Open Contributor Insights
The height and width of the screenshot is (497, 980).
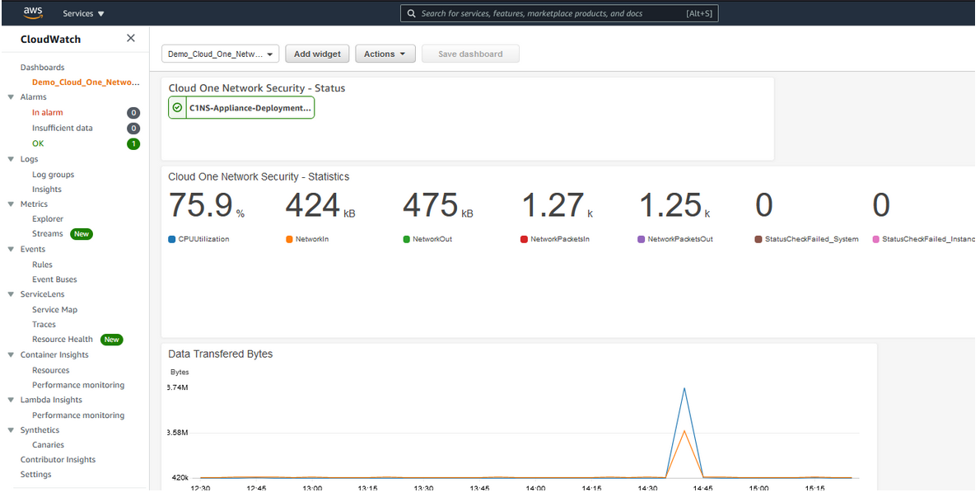point(58,459)
